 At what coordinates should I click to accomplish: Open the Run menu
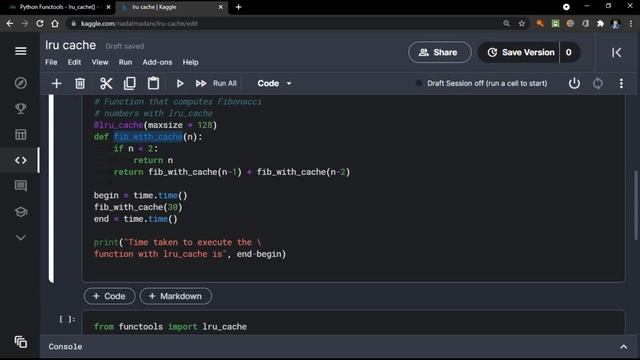pyautogui.click(x=125, y=62)
